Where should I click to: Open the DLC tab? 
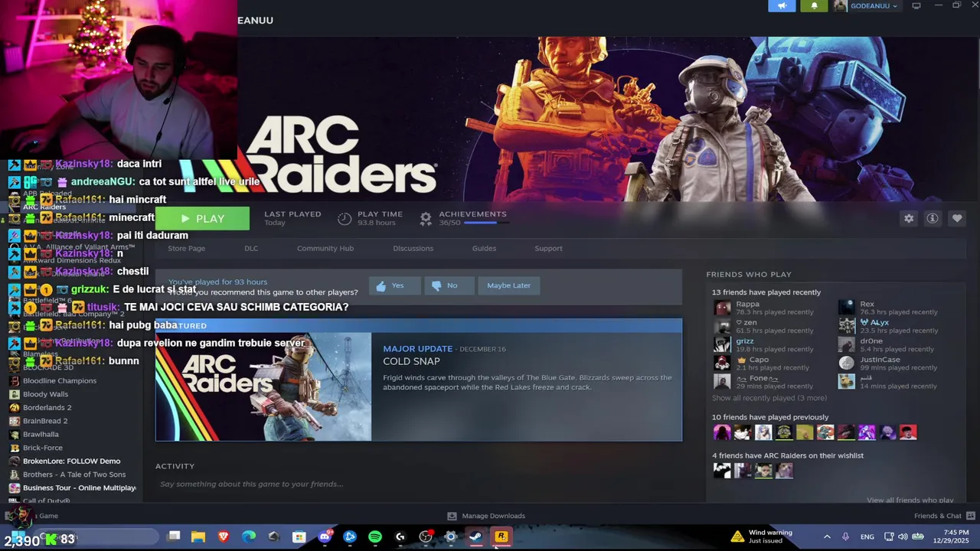coord(251,248)
